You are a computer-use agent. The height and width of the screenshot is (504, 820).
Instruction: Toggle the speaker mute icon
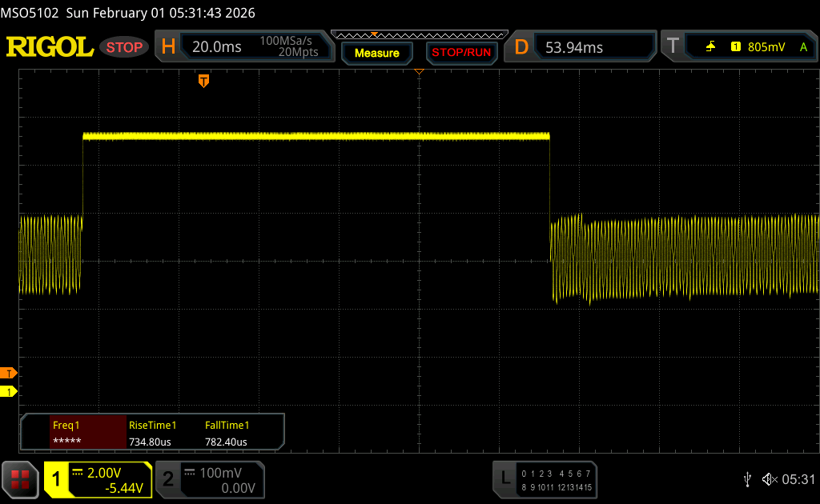click(x=768, y=479)
